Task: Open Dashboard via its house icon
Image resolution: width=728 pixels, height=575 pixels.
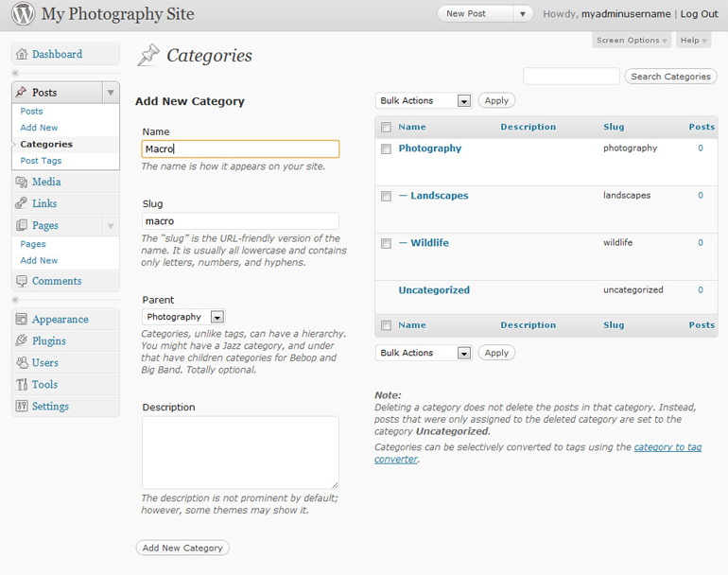Action: tap(23, 55)
